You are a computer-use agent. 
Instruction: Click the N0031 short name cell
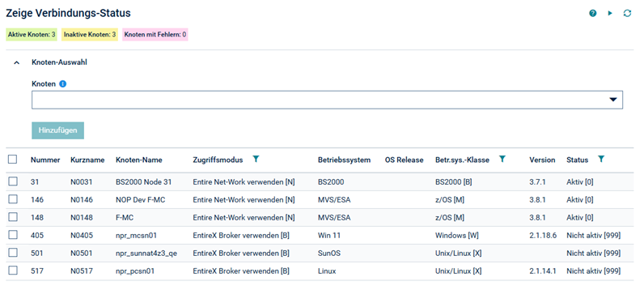point(82,181)
